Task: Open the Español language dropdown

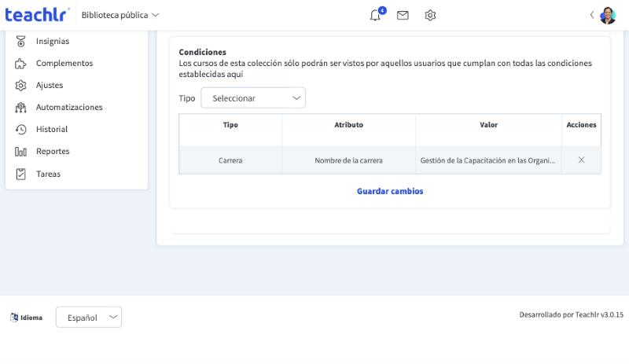Action: pyautogui.click(x=89, y=318)
